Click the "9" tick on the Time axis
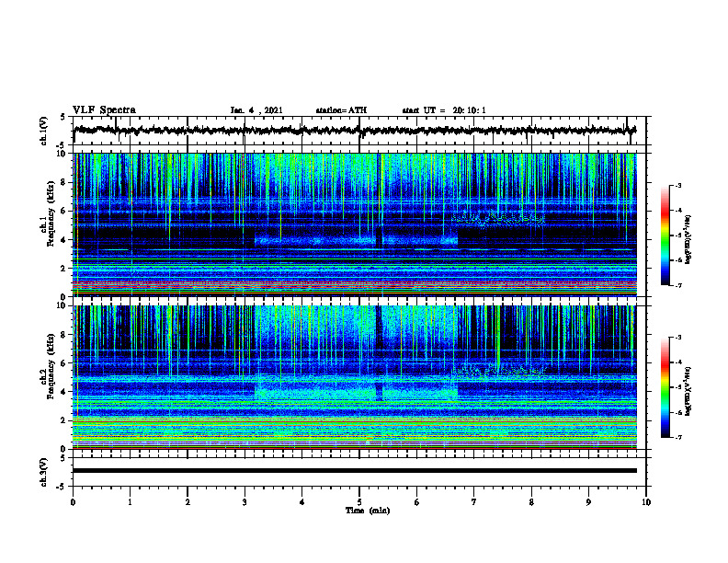Viewport: 728px width, 563px height. [x=588, y=502]
